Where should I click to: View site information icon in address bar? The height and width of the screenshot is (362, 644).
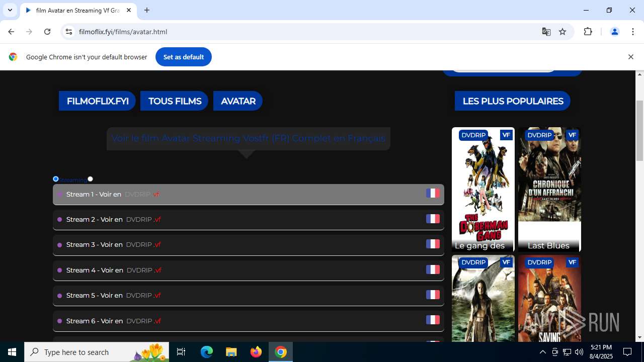69,32
